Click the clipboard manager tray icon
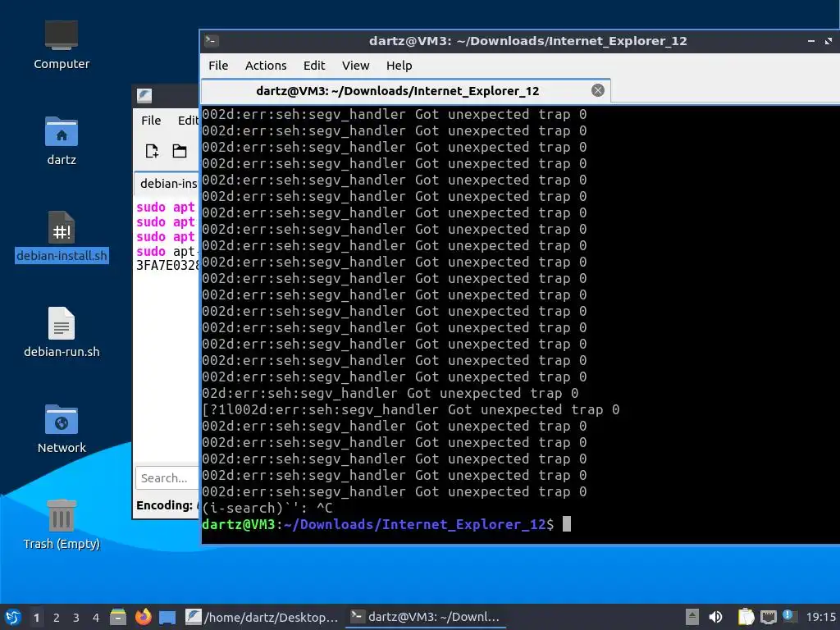Screen dimensions: 840x630 point(746,617)
